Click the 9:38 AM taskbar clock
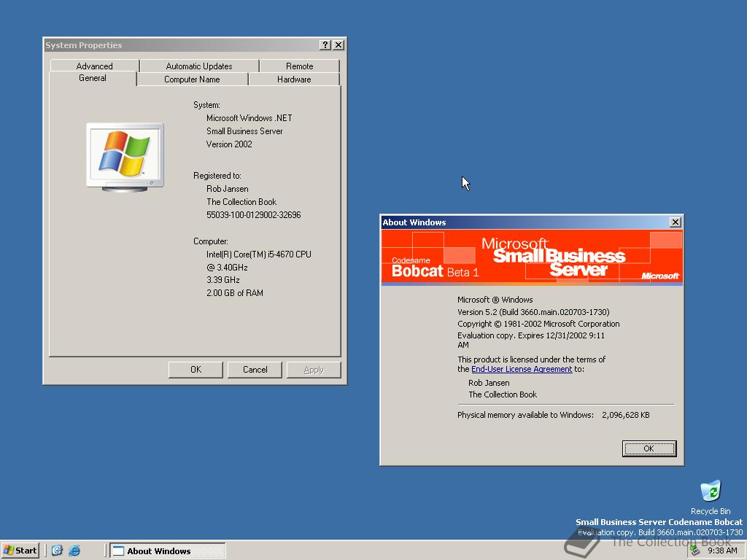The width and height of the screenshot is (747, 560). coord(722,551)
